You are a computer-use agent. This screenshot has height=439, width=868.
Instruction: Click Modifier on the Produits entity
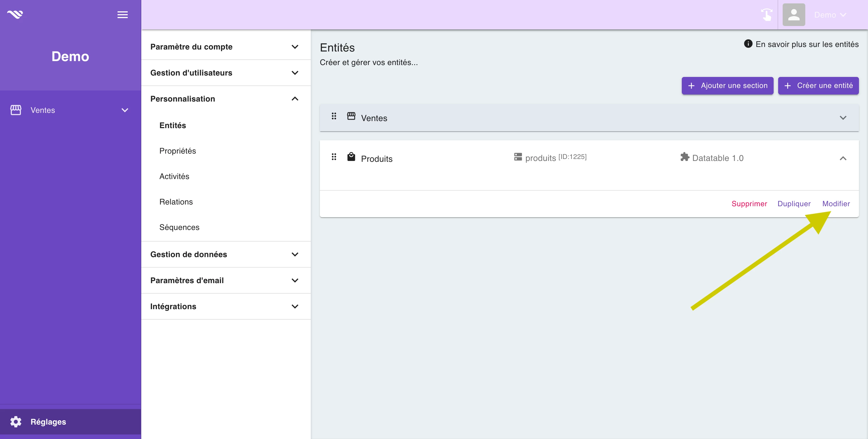pyautogui.click(x=836, y=203)
